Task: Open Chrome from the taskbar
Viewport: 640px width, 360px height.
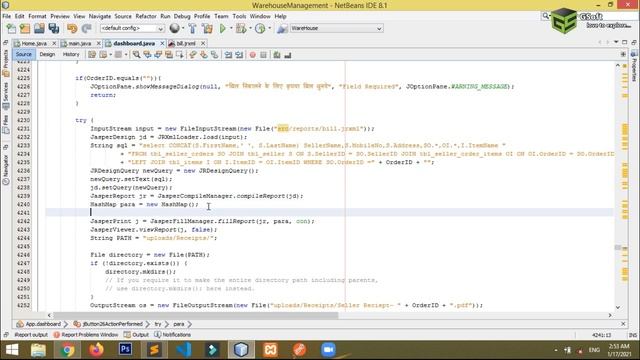Action: coord(67,350)
